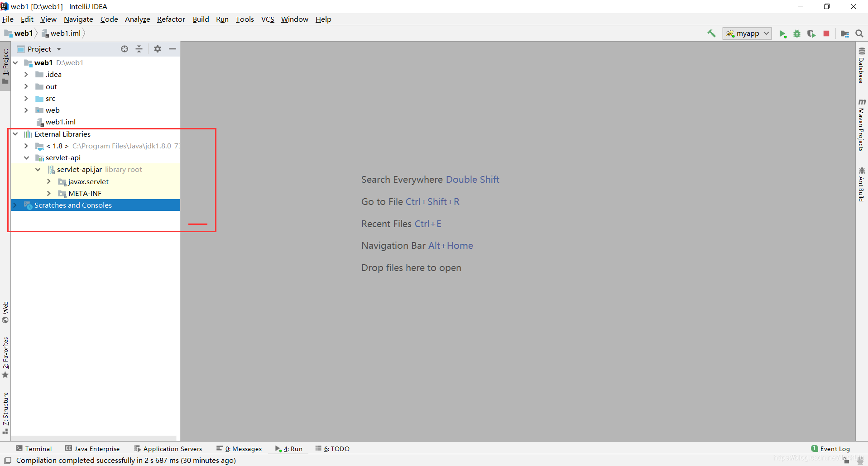The image size is (868, 466).
Task: Open Java Enterprise tool window
Action: 92,449
